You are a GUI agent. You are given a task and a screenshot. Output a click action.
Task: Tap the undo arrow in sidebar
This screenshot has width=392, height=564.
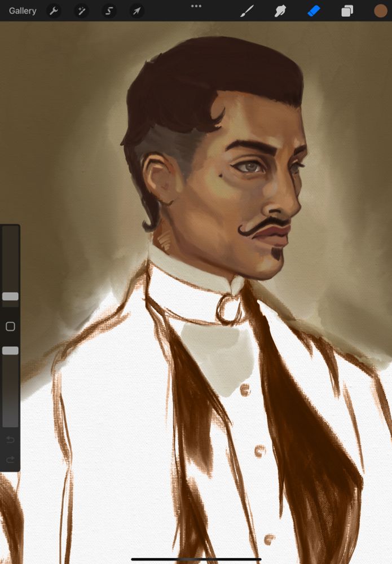[x=10, y=440]
